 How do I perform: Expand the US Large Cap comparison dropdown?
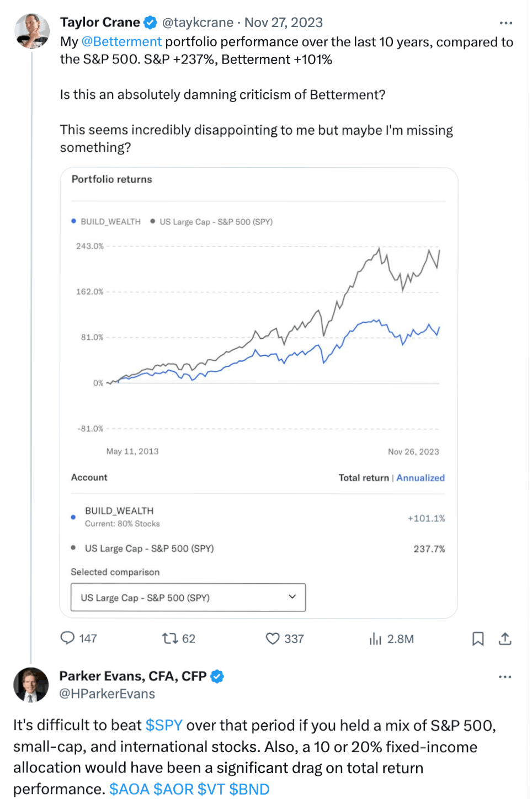(x=188, y=598)
